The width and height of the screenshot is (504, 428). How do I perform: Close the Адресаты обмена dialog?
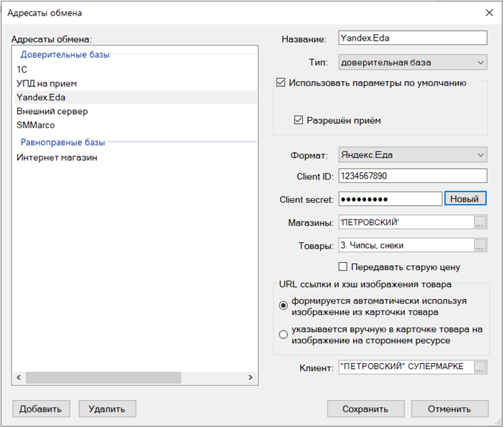pos(489,13)
